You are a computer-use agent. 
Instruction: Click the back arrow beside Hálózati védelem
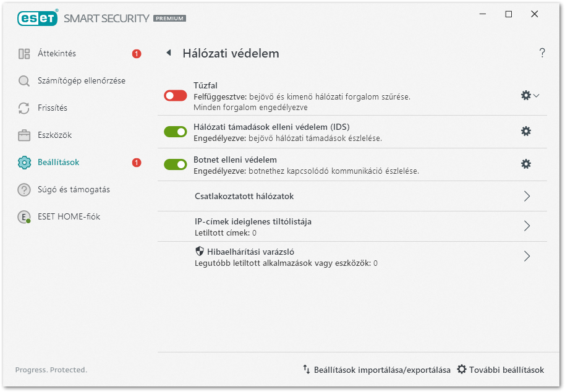coord(168,53)
